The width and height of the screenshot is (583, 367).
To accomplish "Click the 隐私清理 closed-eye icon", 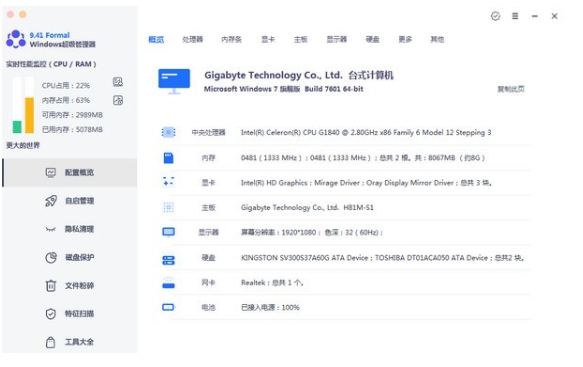I will pos(51,229).
